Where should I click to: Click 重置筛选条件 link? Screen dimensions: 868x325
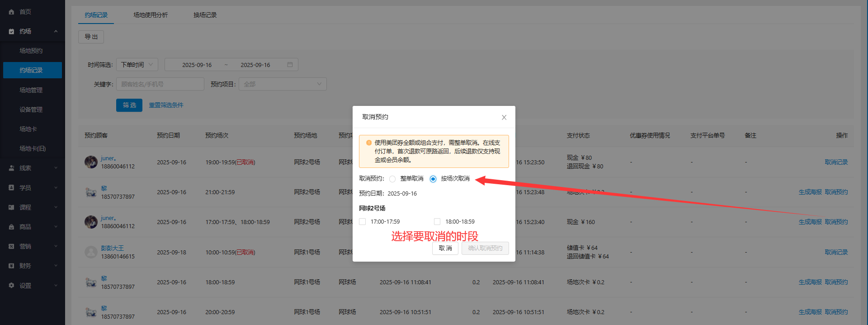coord(166,105)
